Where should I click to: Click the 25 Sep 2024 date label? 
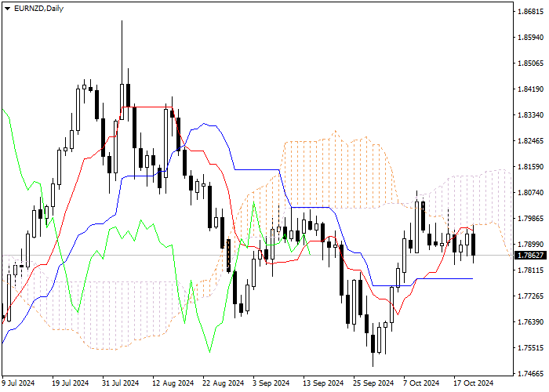pyautogui.click(x=373, y=383)
